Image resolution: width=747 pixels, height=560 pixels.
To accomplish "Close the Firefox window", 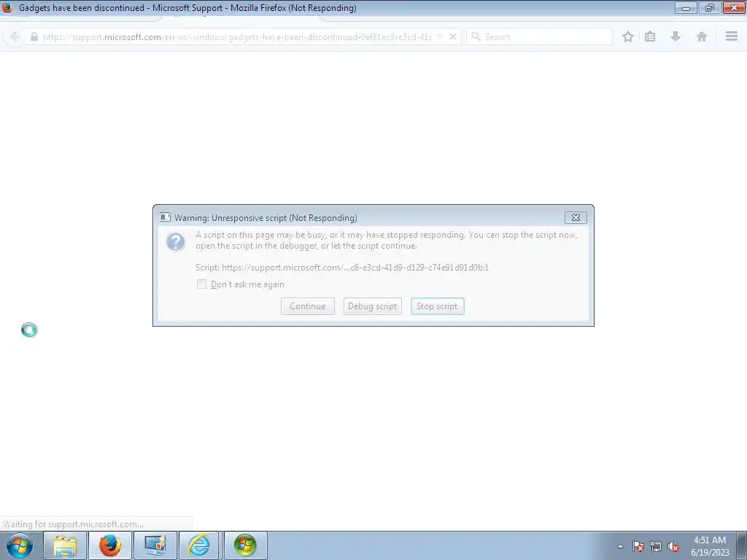I will 734,7.
